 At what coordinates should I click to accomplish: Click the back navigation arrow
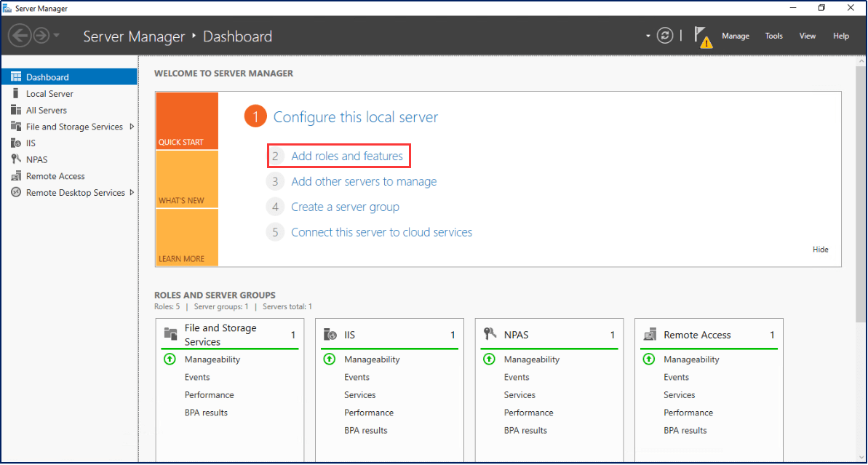pos(20,36)
